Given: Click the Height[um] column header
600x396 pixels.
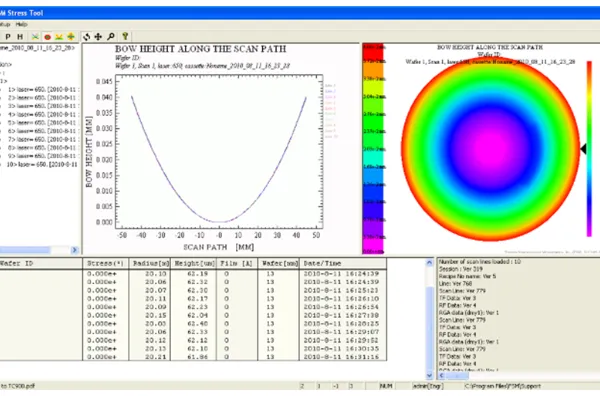Looking at the screenshot, I should [194, 263].
